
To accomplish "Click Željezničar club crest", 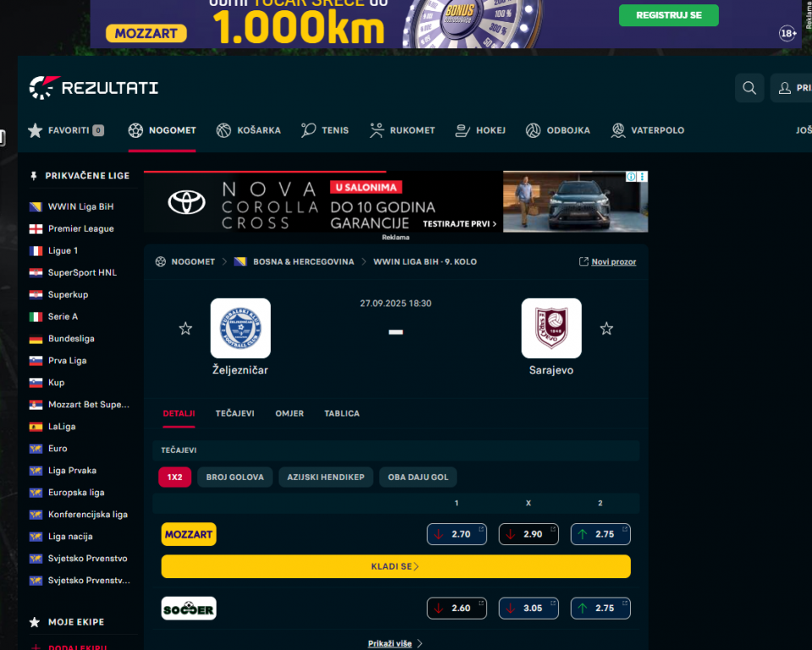I will pos(240,328).
